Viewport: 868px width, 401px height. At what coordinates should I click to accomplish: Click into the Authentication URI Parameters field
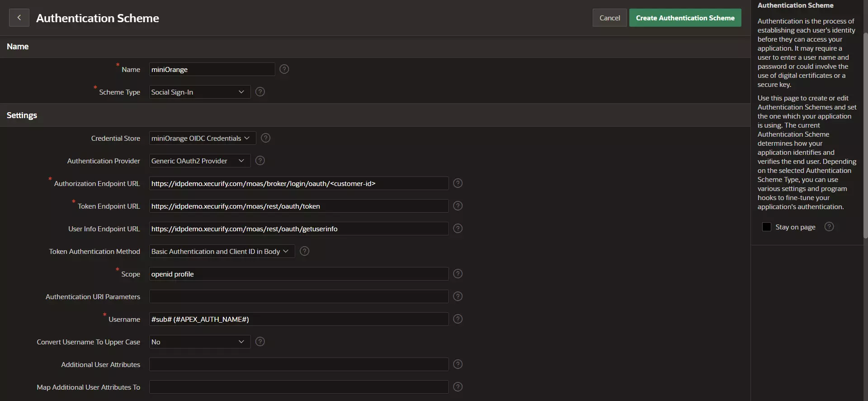(x=298, y=297)
